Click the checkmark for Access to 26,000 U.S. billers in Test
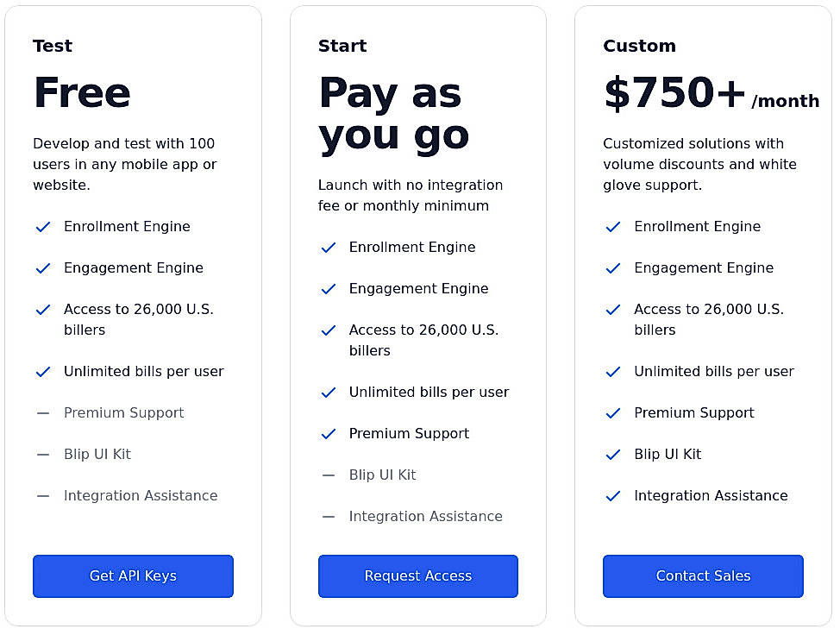Viewport: 840px width, 635px height. 43,309
